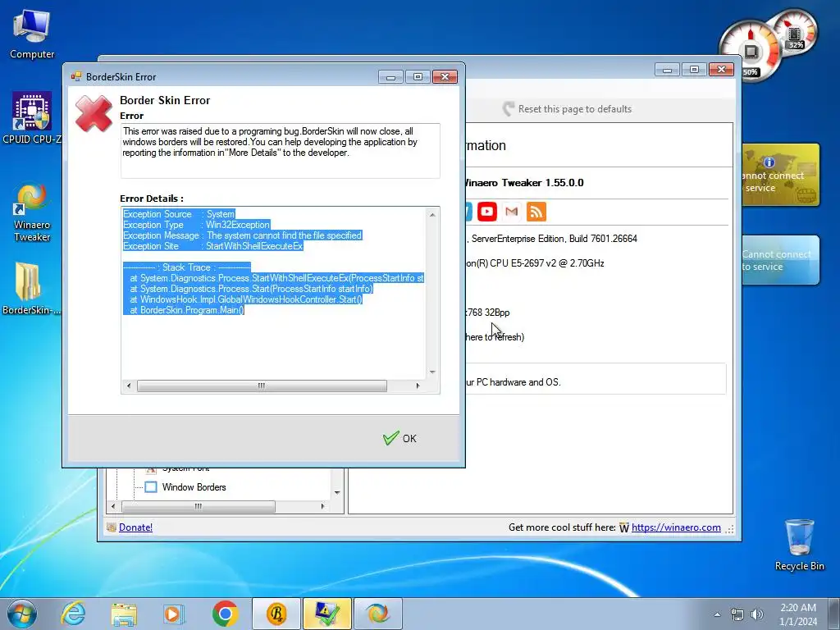The height and width of the screenshot is (630, 840).
Task: Minimize the Winaero Tweaker window
Action: tap(667, 70)
